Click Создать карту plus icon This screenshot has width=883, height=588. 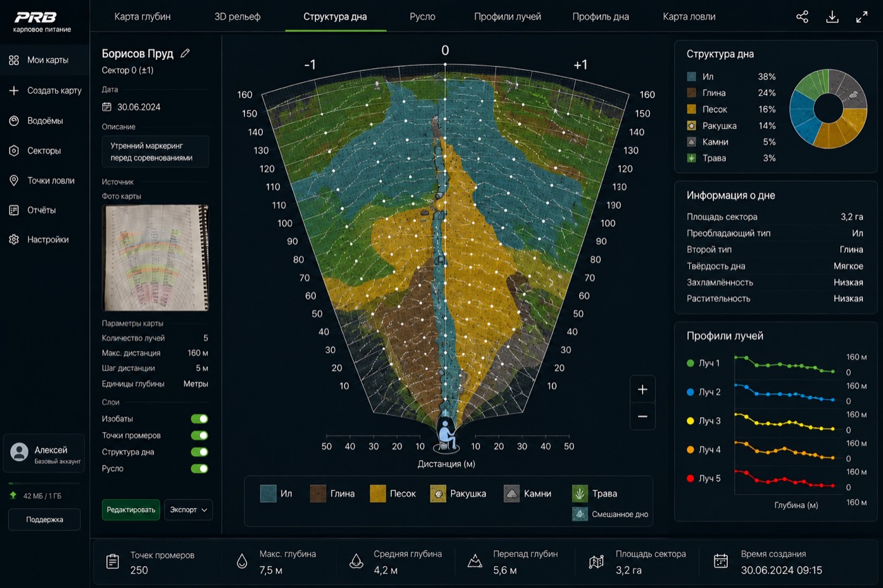pos(14,90)
